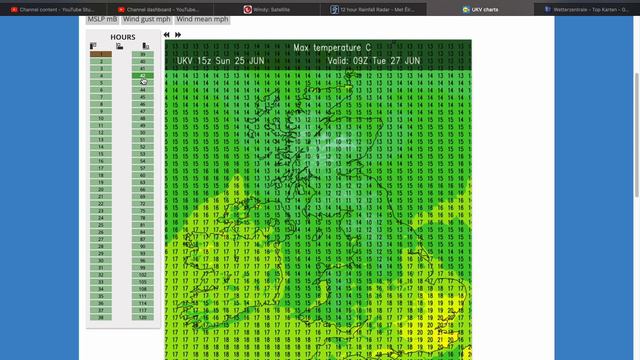Select forecast hour 21
This screenshot has height=360, width=640.
click(101, 196)
